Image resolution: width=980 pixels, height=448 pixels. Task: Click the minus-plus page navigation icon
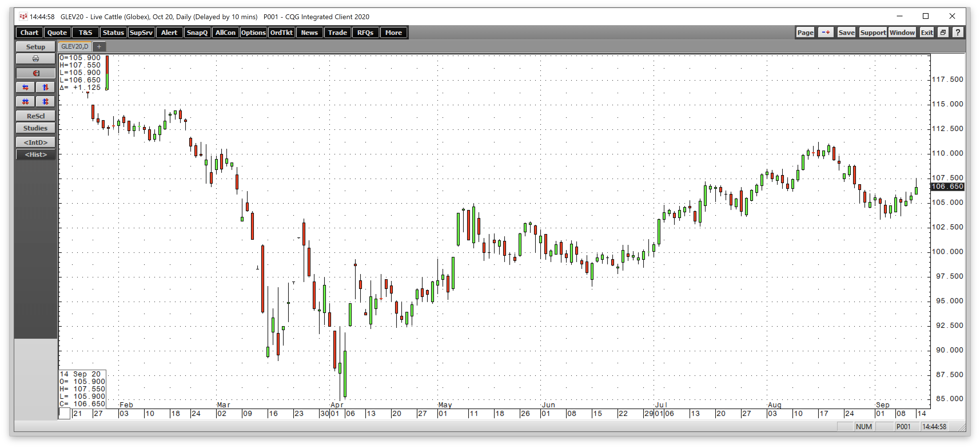pos(825,33)
